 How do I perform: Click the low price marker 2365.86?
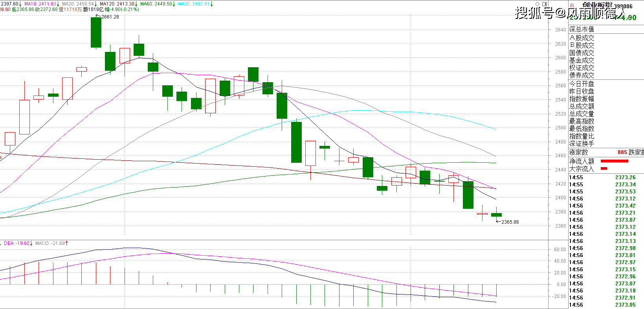click(x=510, y=222)
